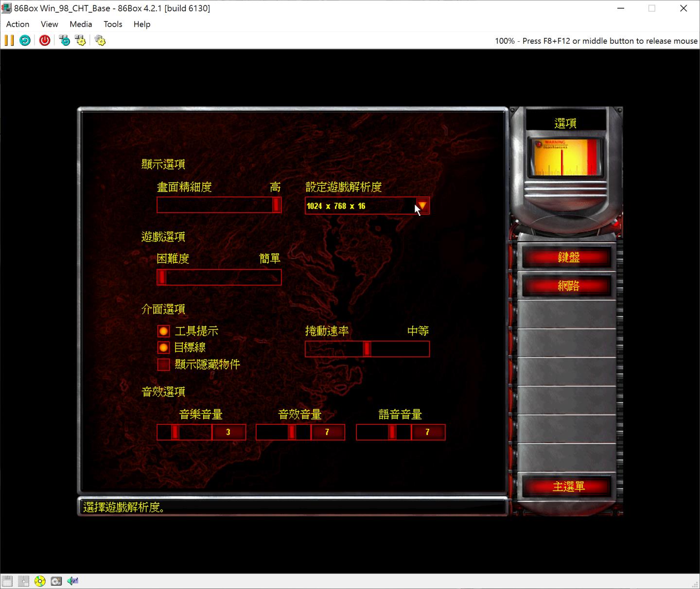This screenshot has height=589, width=700.
Task: Click the 網路 network button
Action: [x=567, y=286]
